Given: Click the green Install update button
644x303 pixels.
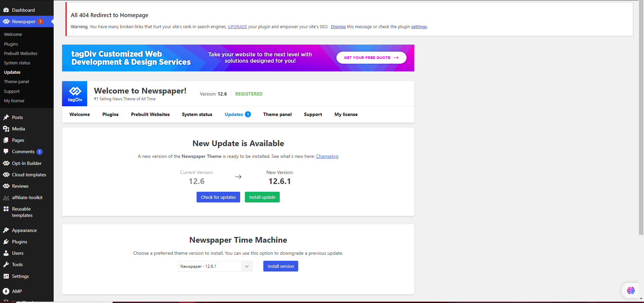Looking at the screenshot, I should (x=262, y=197).
